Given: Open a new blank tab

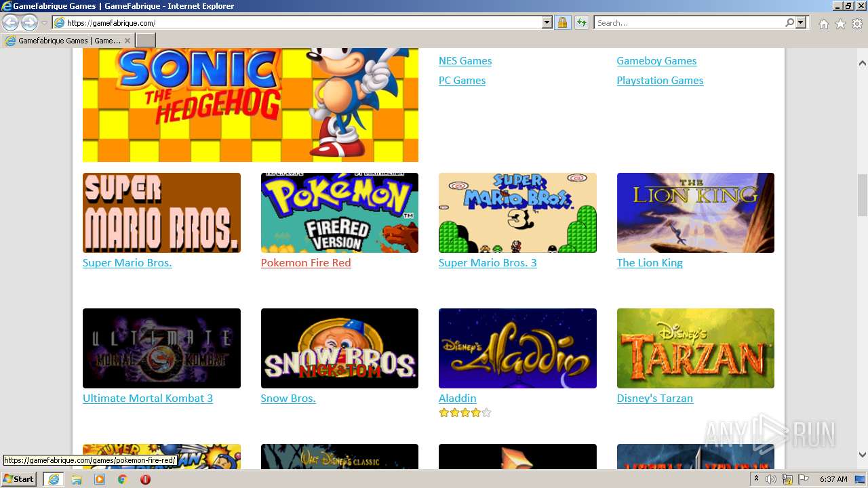Looking at the screenshot, I should (146, 41).
